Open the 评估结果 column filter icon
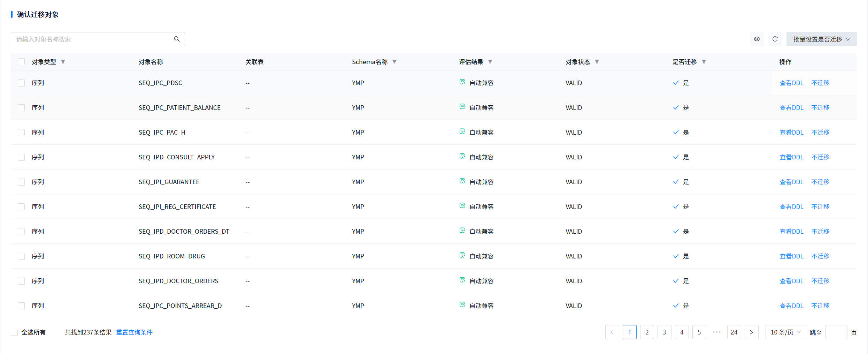This screenshot has height=354, width=868. pos(490,62)
